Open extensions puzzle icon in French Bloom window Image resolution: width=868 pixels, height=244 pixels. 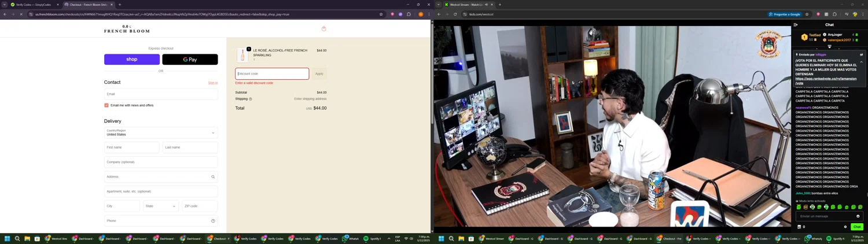[x=409, y=14]
